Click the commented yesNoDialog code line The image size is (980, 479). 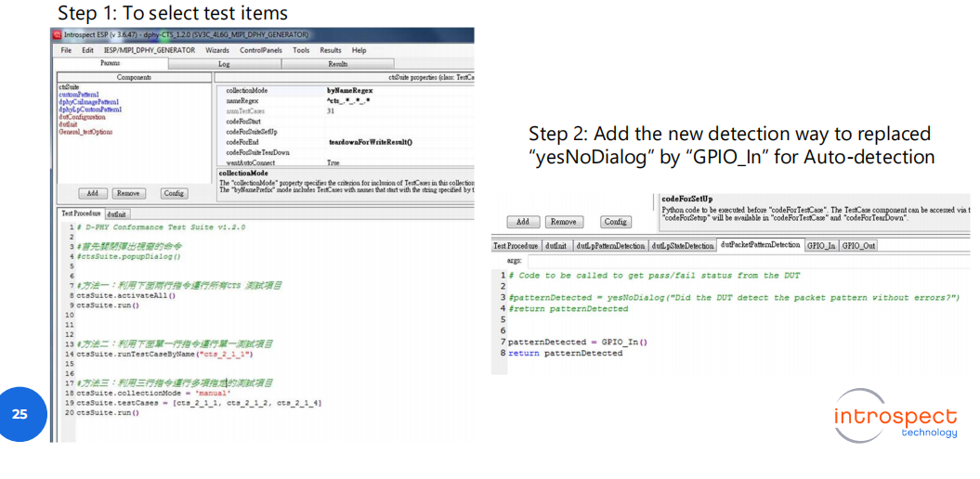[734, 298]
